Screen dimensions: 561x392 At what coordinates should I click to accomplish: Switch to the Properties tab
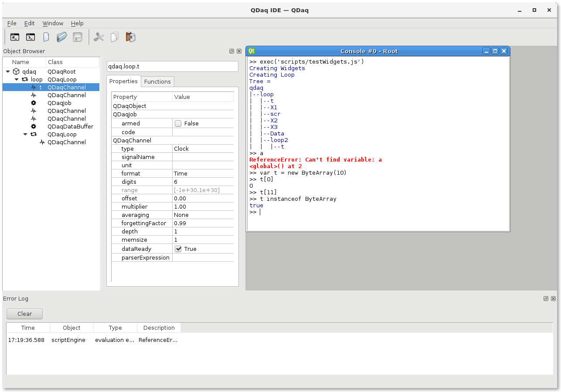tap(123, 81)
